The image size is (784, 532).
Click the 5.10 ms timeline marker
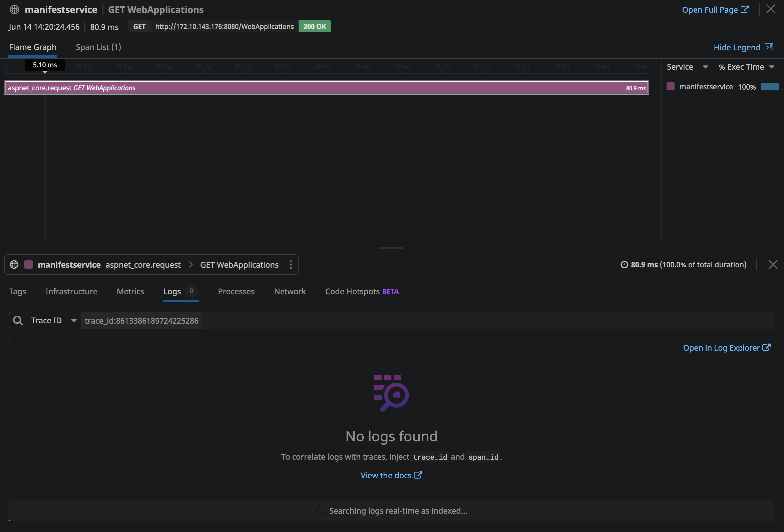(45, 65)
